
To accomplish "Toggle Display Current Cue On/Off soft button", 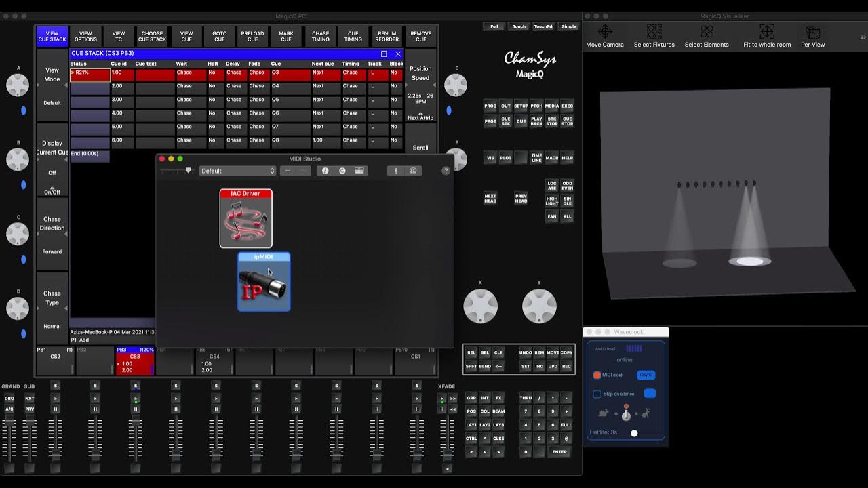I will 52,160.
